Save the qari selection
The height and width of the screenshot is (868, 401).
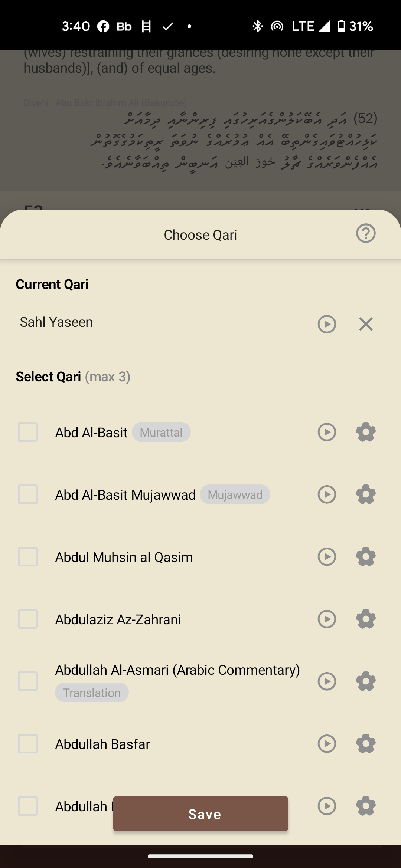[x=200, y=814]
